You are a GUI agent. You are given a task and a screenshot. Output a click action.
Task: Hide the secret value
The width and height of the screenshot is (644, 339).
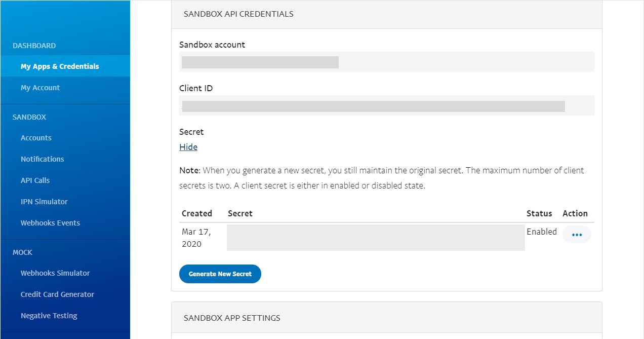188,146
